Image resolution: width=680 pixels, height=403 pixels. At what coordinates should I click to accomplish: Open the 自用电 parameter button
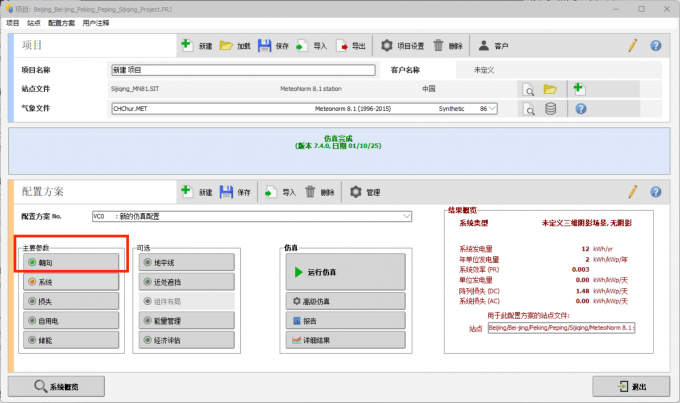[x=71, y=321]
